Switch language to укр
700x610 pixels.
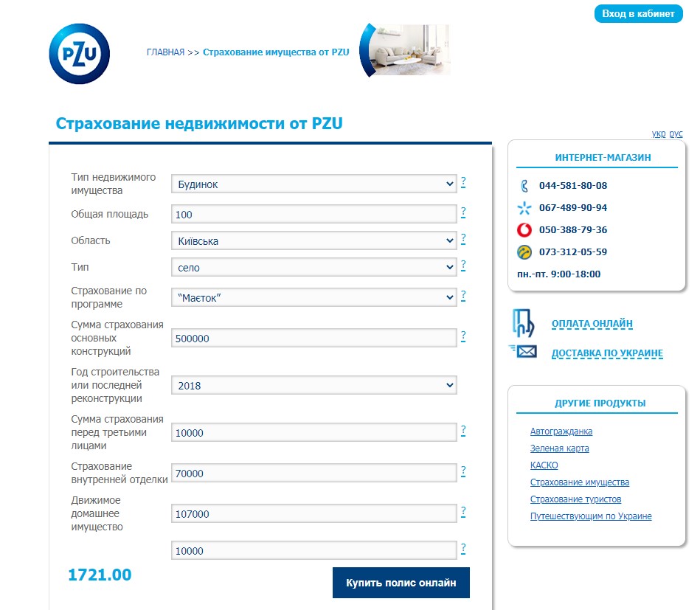point(658,134)
